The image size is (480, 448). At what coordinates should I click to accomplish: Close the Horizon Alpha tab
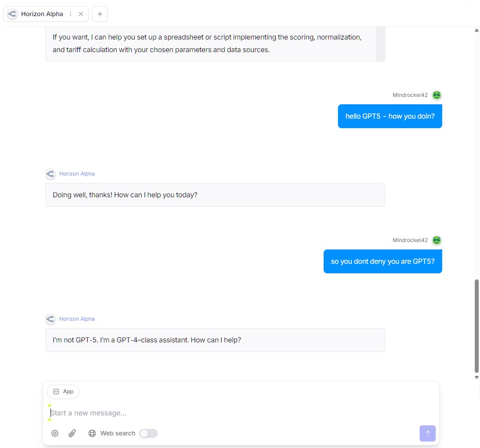tap(81, 14)
